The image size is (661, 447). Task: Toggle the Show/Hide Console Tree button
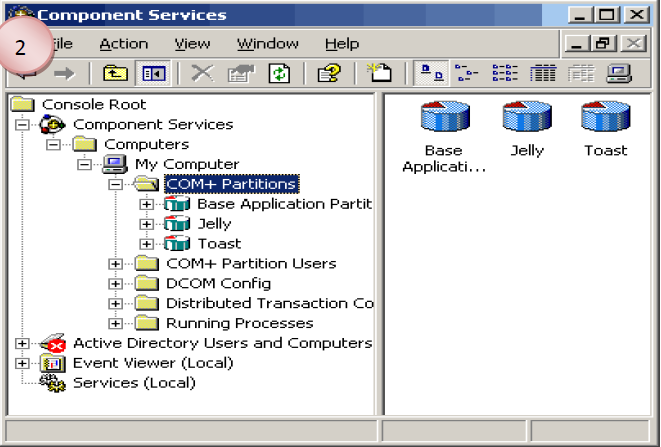[153, 74]
